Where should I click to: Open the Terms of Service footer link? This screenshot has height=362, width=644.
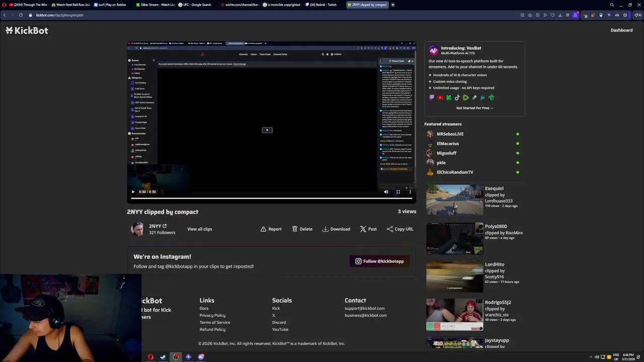tap(215, 322)
